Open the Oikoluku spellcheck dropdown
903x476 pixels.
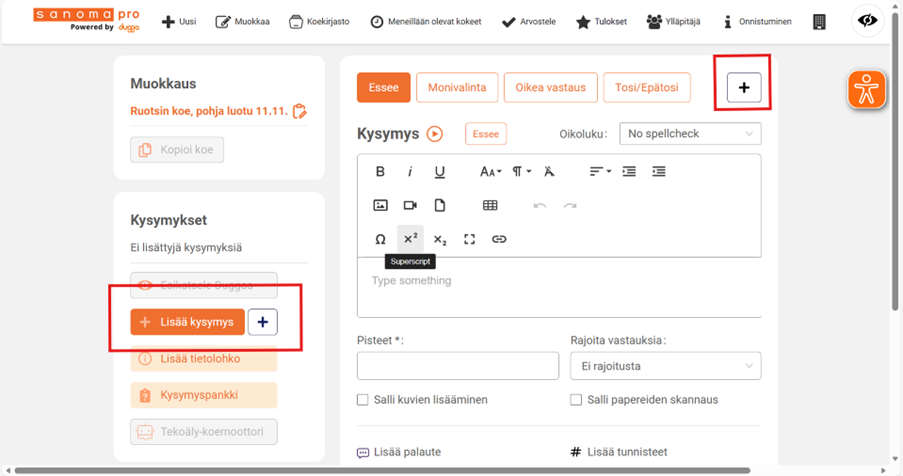[x=689, y=134]
